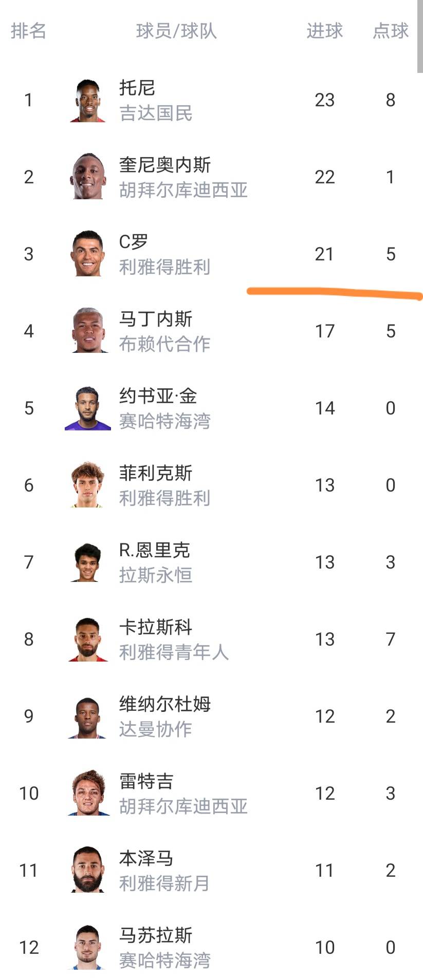The height and width of the screenshot is (980, 423).
Task: Select player name 雷特吉
Action: click(x=146, y=781)
